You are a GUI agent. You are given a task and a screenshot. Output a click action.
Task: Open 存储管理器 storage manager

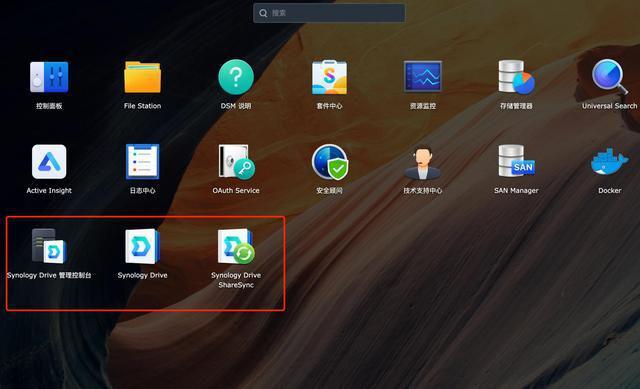point(516,77)
